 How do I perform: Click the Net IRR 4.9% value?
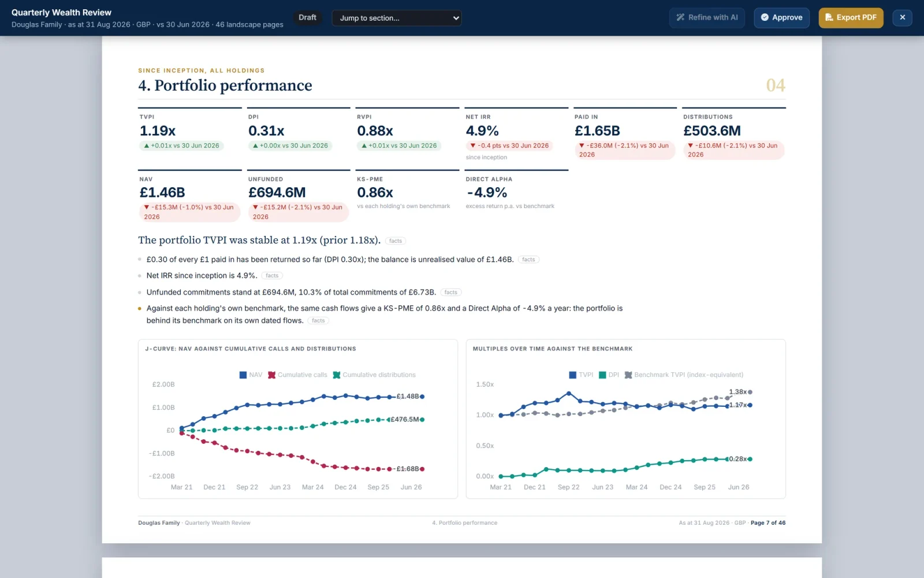click(x=482, y=131)
